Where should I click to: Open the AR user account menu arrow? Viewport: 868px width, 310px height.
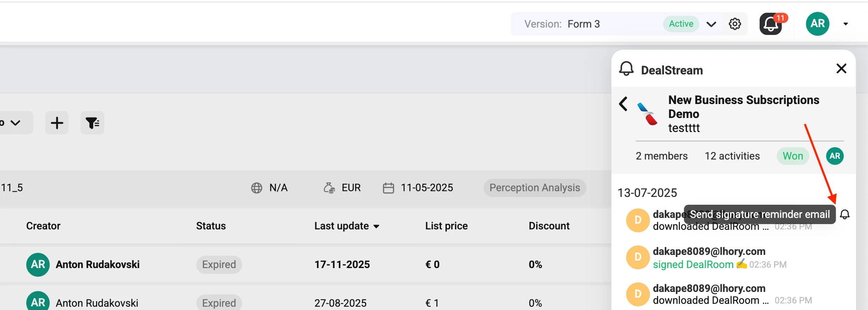point(845,24)
